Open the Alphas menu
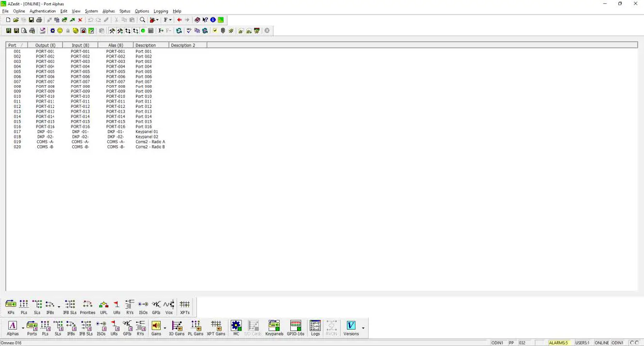 (109, 11)
